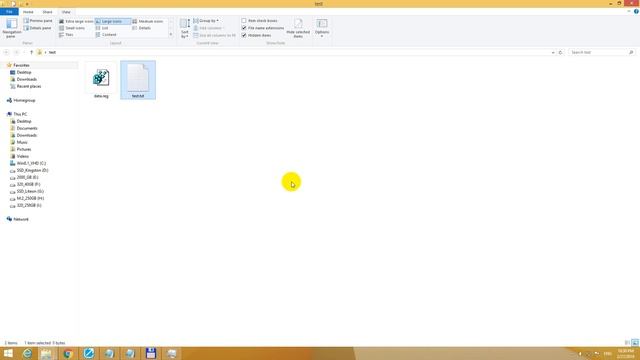Choose the Tiles layout

pyautogui.click(x=66, y=35)
